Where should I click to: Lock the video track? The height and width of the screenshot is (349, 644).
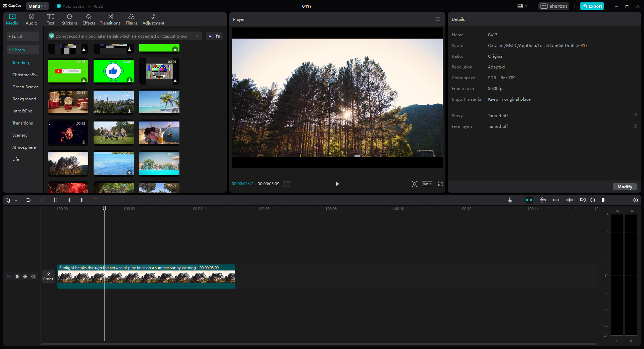click(x=17, y=277)
